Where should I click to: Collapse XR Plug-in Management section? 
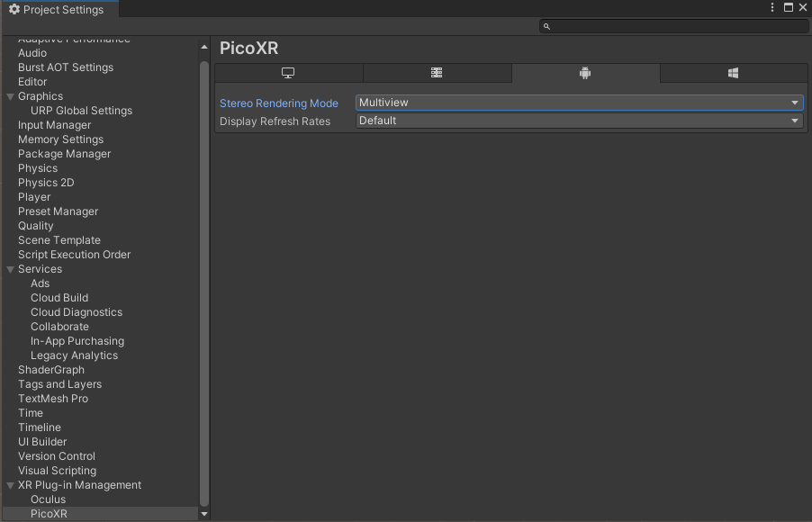10,485
